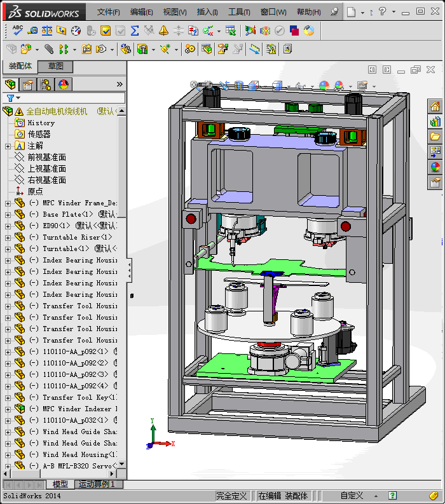
Task: Click the tree scrollbar down arrow
Action: coord(122,464)
